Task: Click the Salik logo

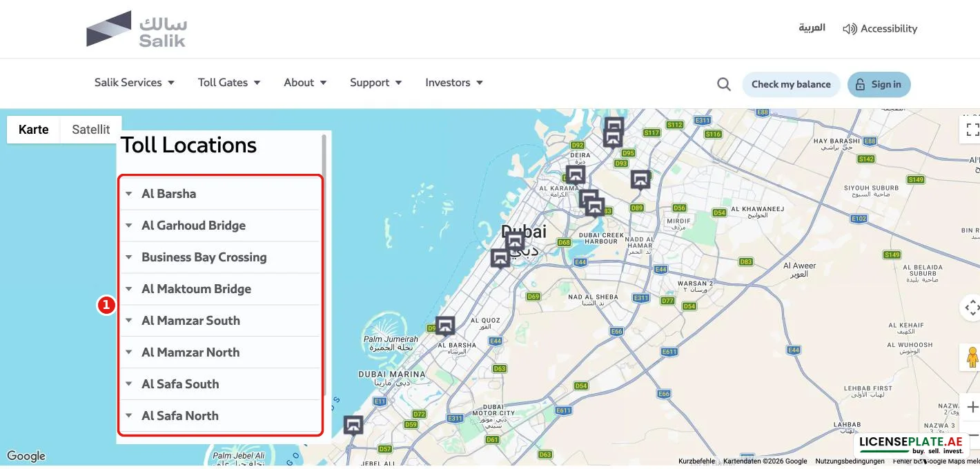Action: tap(137, 29)
